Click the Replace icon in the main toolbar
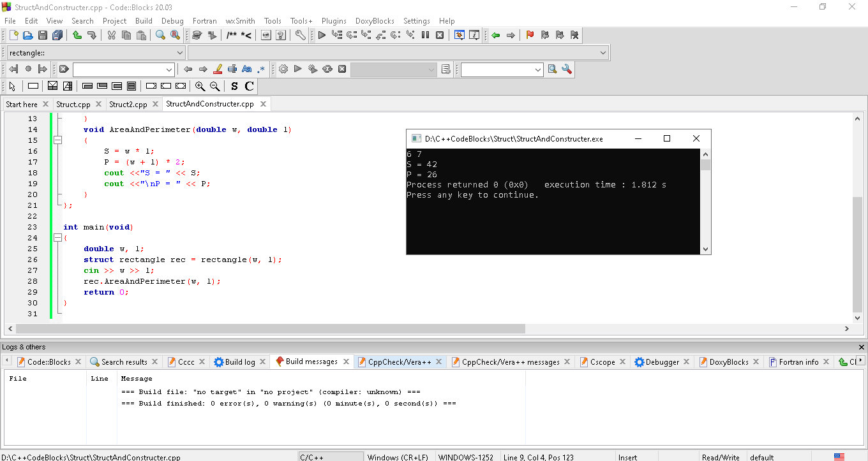The width and height of the screenshot is (868, 461). click(x=175, y=35)
